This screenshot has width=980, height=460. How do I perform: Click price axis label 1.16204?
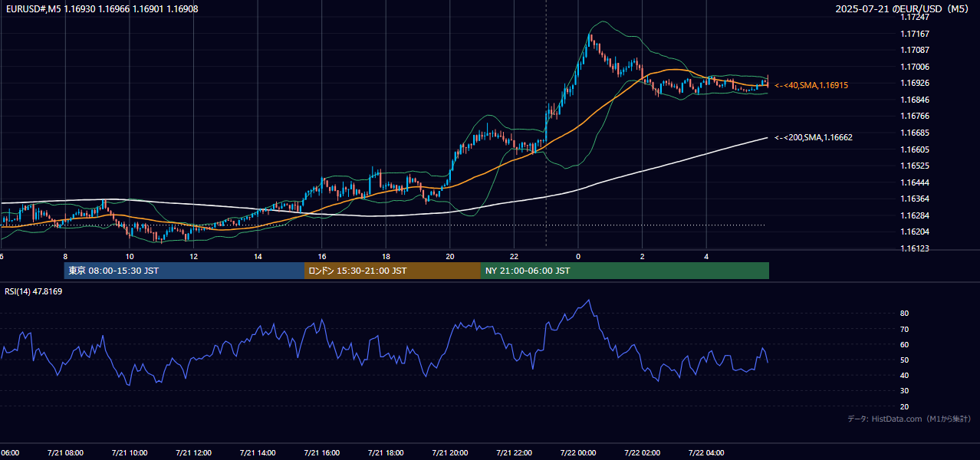tap(914, 232)
